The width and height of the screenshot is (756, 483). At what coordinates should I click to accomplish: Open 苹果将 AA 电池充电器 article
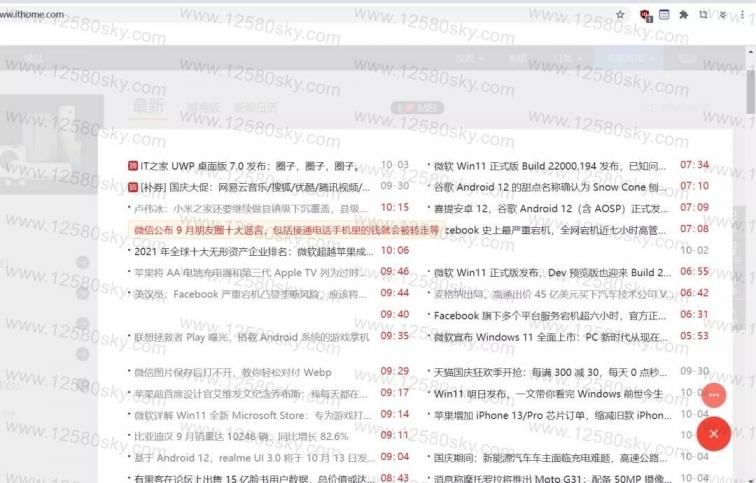pos(250,273)
